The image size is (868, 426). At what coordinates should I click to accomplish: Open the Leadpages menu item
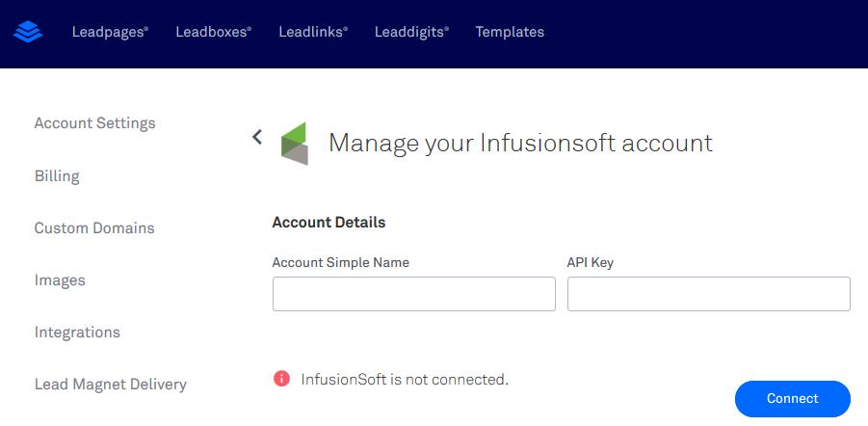coord(110,32)
